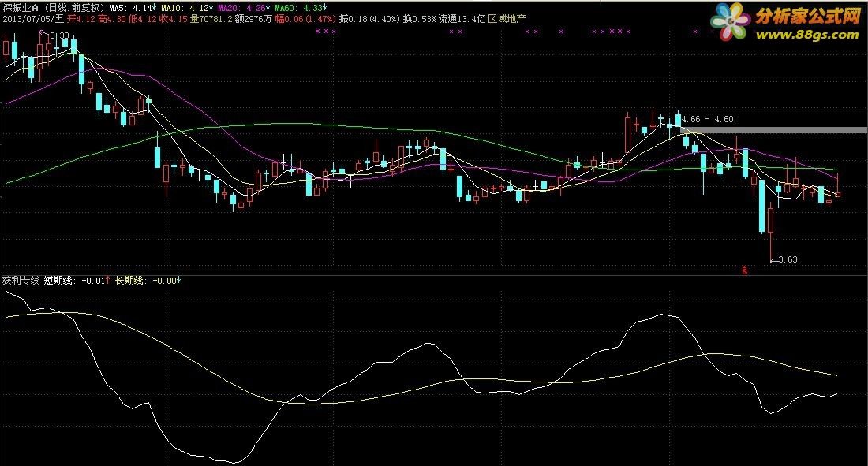Click the 5.38 peak price label
Screen dimensions: 868x466
pos(58,36)
